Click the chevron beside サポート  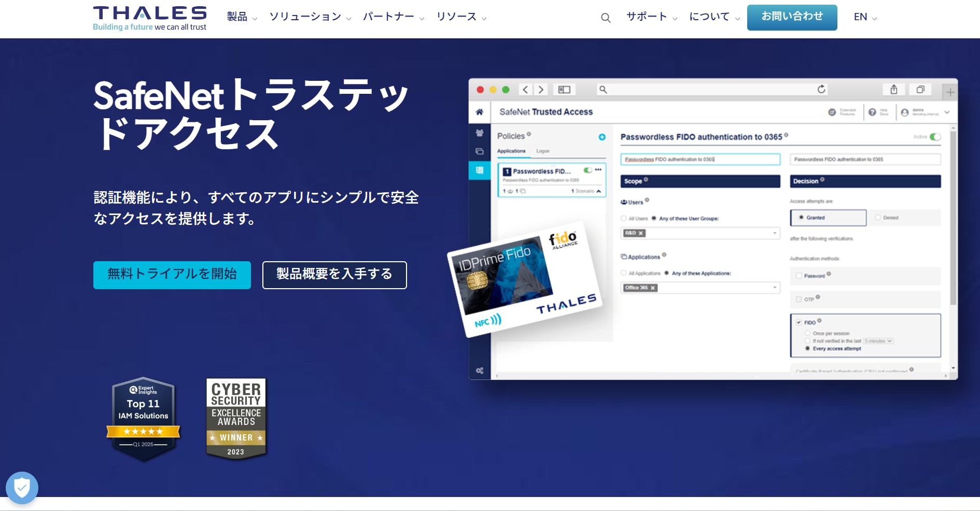[675, 19]
